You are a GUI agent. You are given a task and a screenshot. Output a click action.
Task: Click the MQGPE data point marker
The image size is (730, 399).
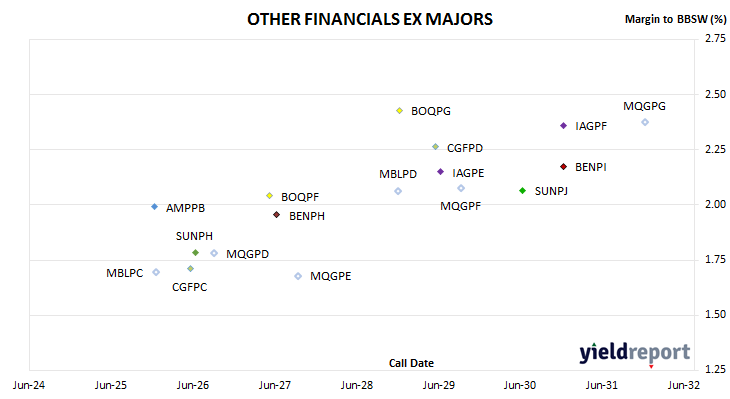pyautogui.click(x=298, y=277)
